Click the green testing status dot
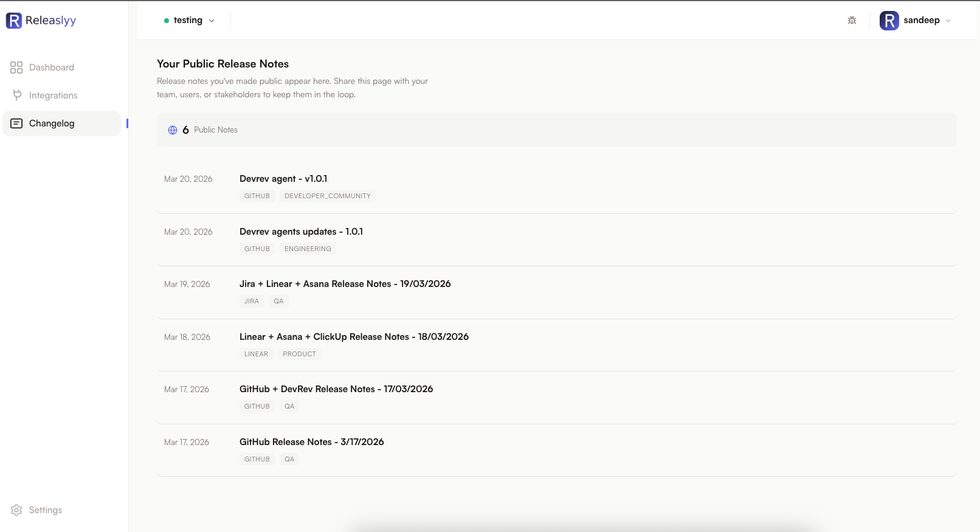The height and width of the screenshot is (532, 980). tap(167, 21)
